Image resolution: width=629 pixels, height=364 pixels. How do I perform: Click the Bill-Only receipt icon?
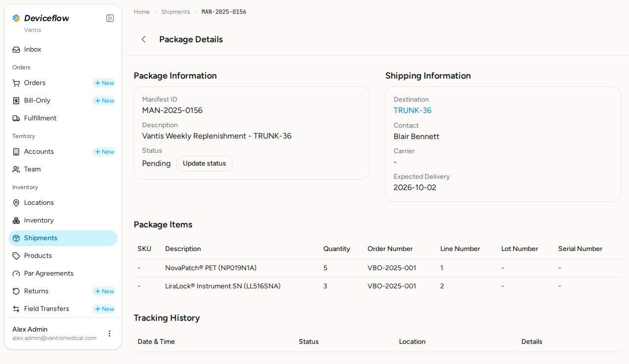click(16, 101)
